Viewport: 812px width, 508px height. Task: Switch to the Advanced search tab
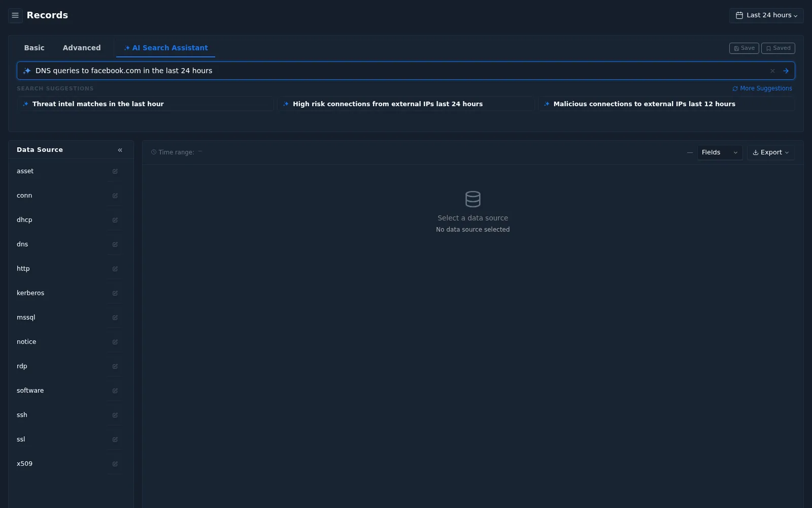coord(82,48)
